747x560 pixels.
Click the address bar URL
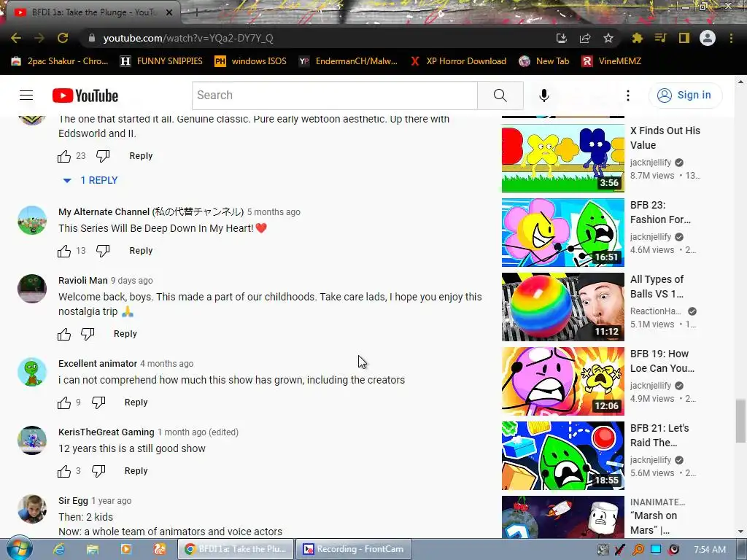[188, 38]
